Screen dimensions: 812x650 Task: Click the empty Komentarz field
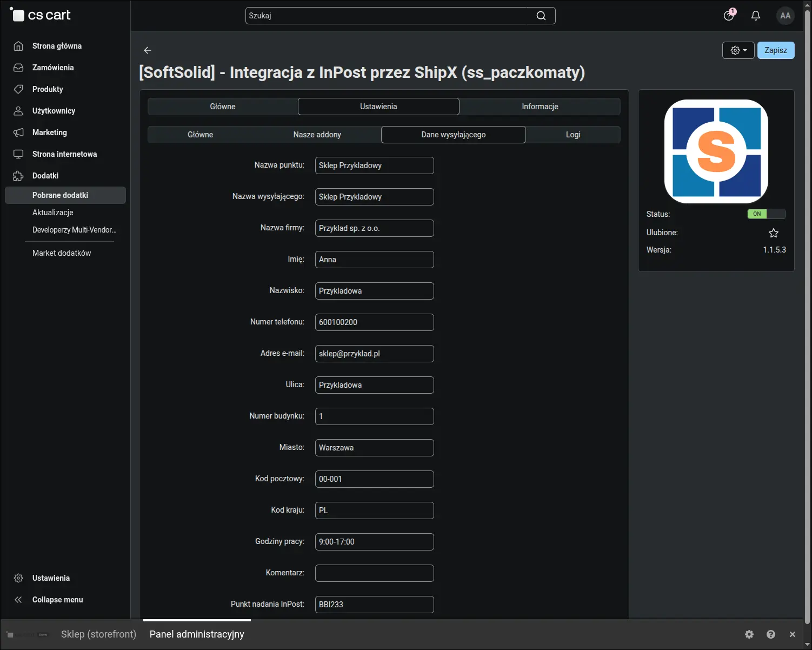[x=375, y=573]
